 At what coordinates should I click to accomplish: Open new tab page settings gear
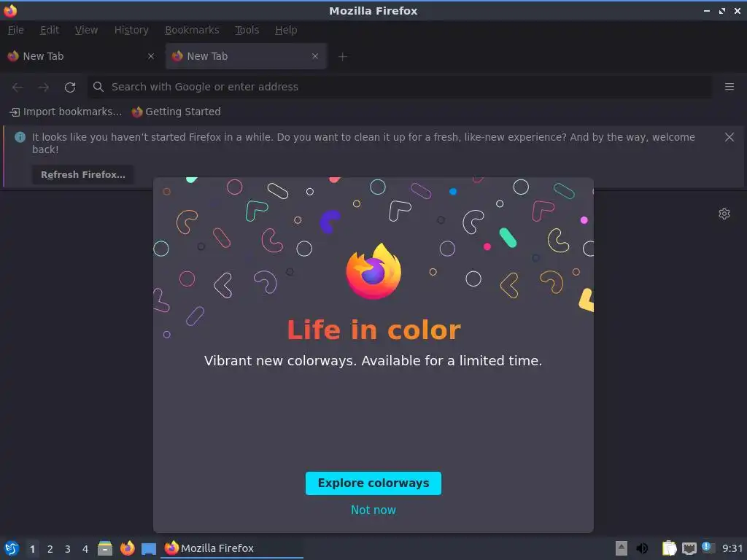tap(724, 214)
